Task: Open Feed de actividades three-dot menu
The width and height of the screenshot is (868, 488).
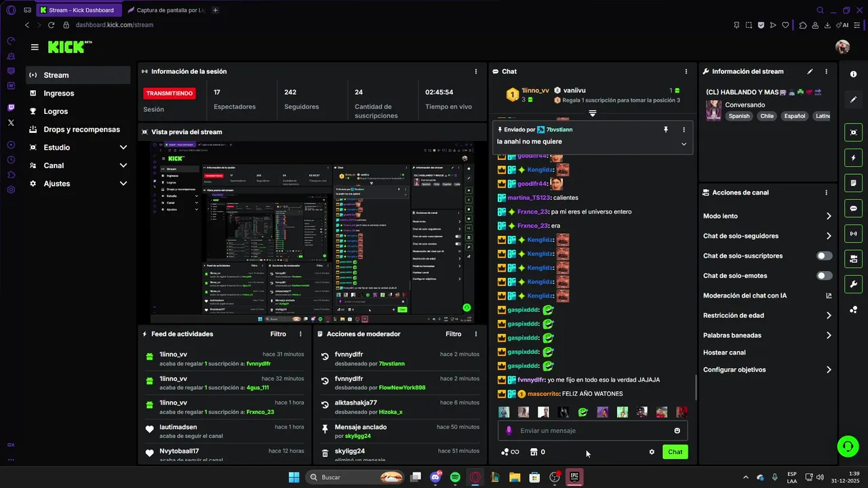Action: [x=300, y=334]
